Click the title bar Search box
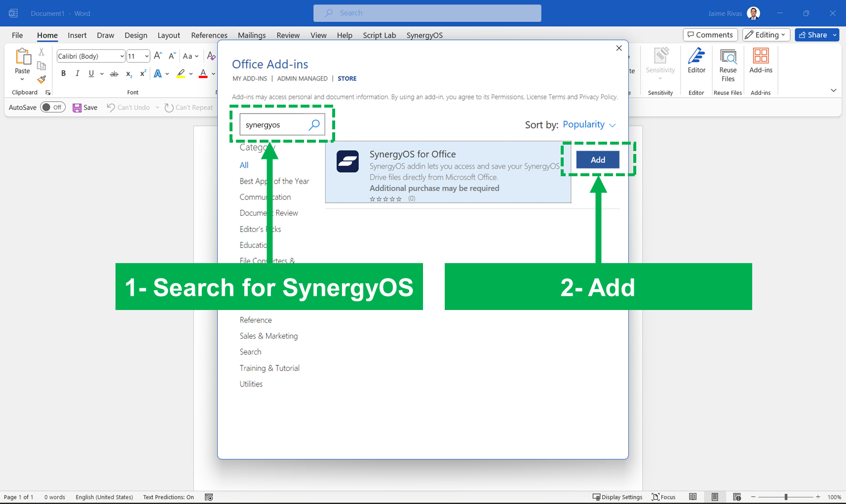This screenshot has width=846, height=504. pyautogui.click(x=427, y=13)
